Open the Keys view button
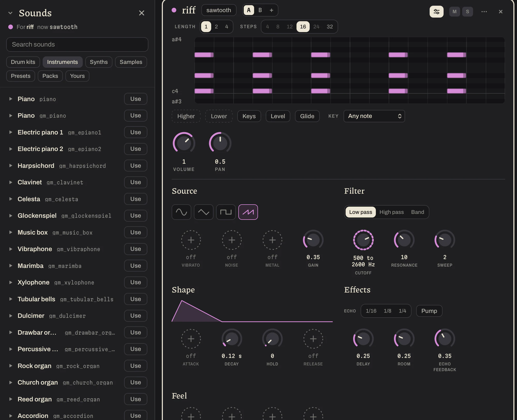The image size is (517, 420). click(249, 116)
